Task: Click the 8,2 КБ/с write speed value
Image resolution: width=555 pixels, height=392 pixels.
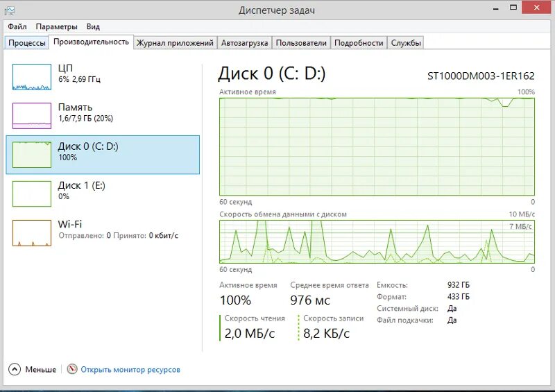Action: (326, 333)
